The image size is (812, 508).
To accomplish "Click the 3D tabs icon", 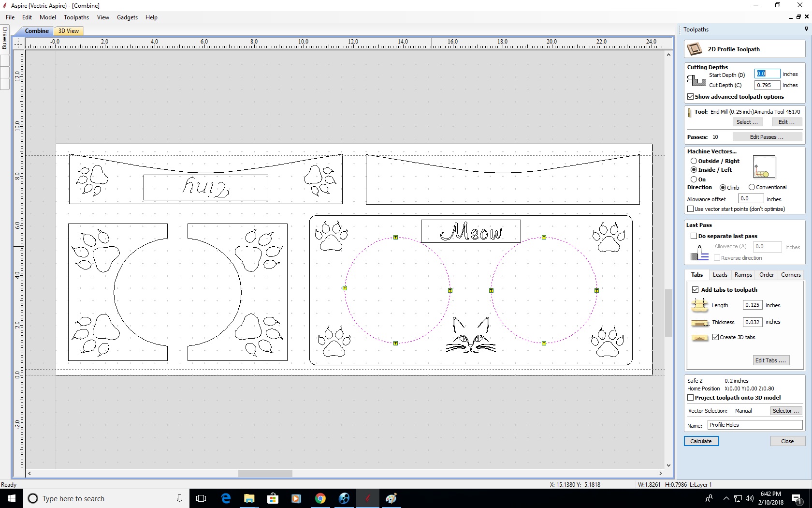I will 699,338.
